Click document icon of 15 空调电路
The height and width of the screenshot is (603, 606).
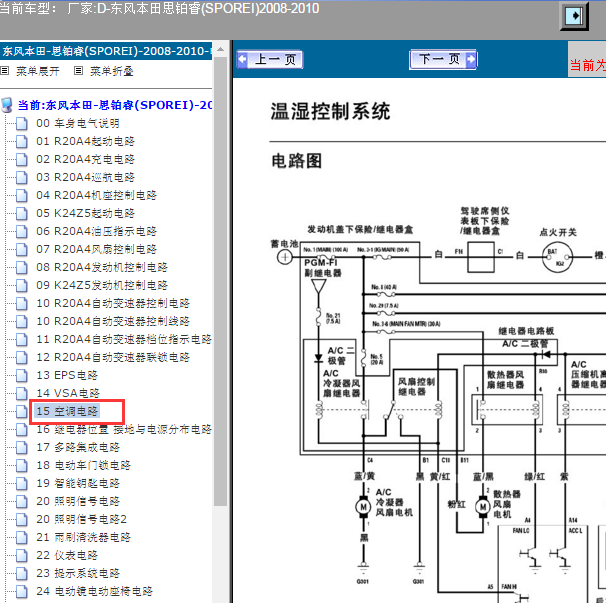(x=22, y=411)
